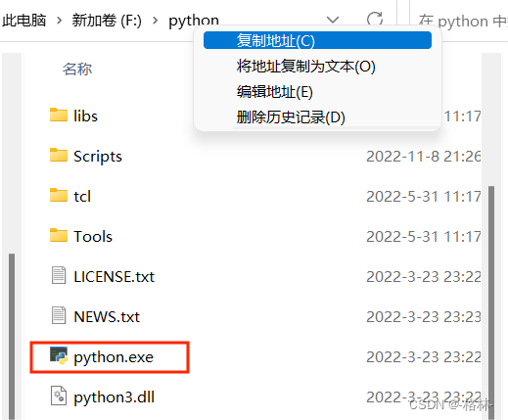Click the Tools folder icon
Viewport: 508px width, 420px height.
[x=59, y=236]
